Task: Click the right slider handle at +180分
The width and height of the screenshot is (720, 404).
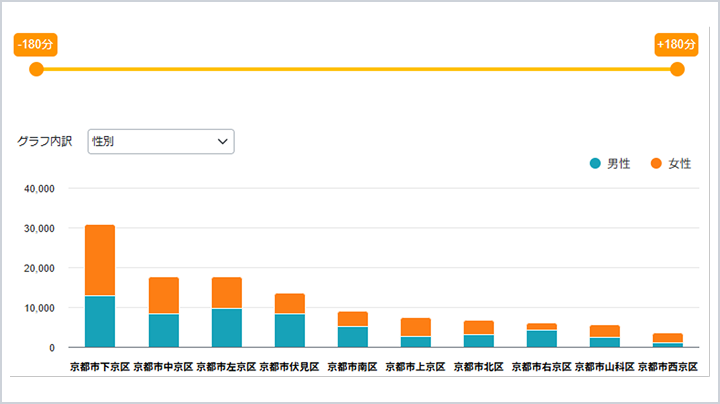Action: pyautogui.click(x=677, y=69)
